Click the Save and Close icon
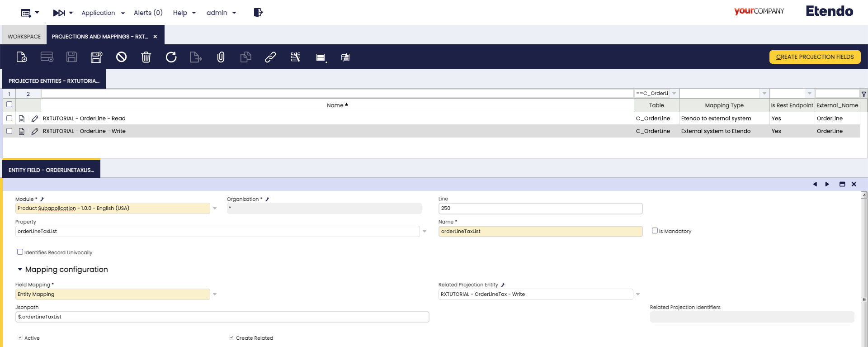Screen dimensions: 868x347 [96, 57]
